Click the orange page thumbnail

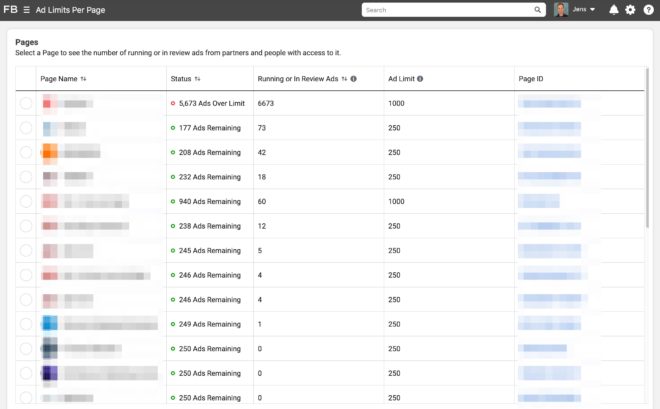50,152
